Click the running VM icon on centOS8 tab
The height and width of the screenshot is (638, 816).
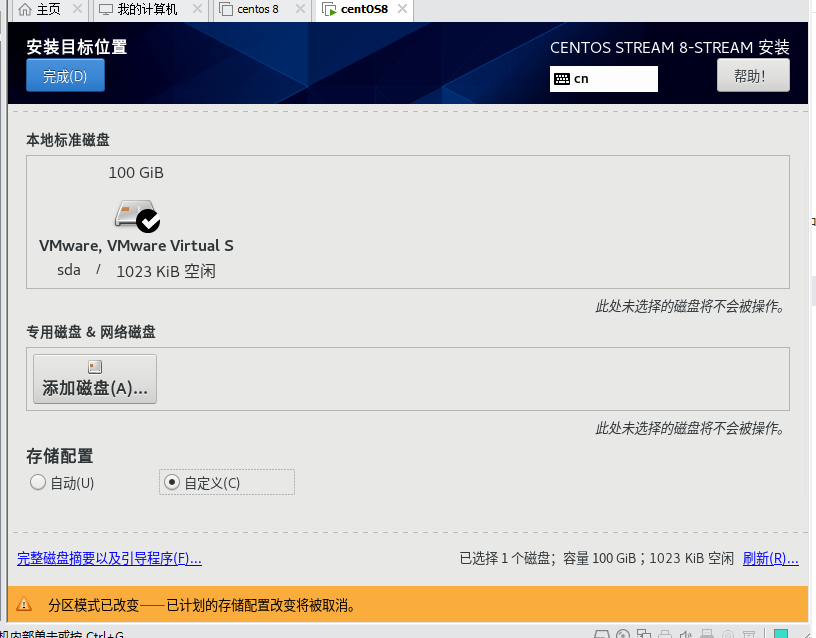(329, 9)
